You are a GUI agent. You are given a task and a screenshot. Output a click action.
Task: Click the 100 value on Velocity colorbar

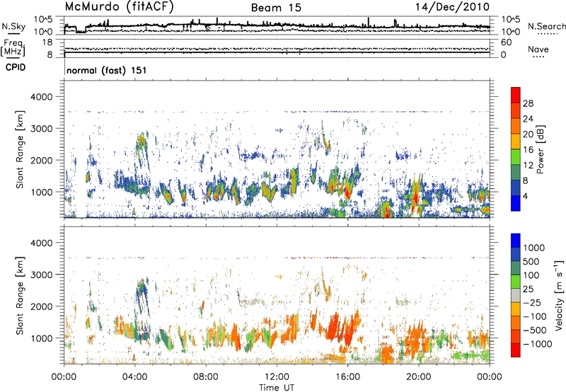531,275
